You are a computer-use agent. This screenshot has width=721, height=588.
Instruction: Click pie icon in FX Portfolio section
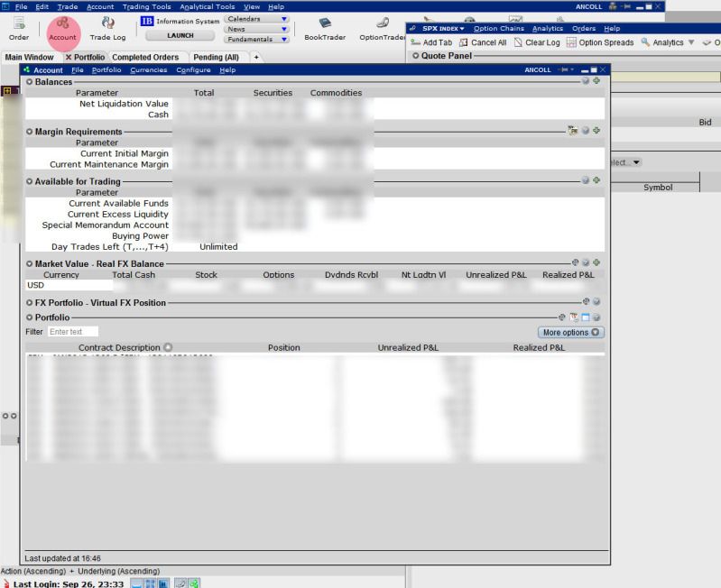point(586,301)
